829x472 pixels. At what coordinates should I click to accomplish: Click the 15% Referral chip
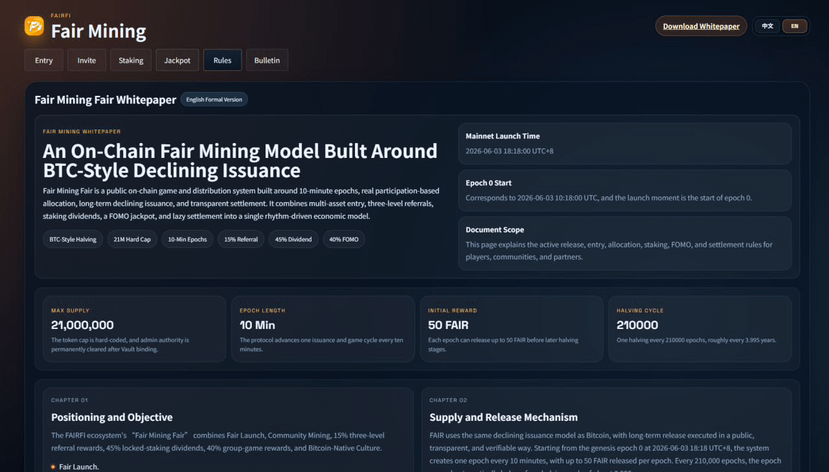coord(241,239)
